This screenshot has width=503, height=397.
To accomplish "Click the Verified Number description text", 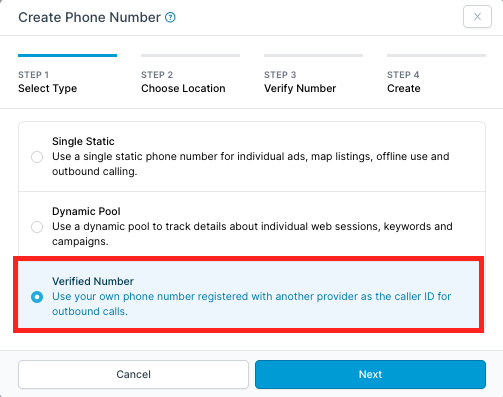I will [252, 304].
